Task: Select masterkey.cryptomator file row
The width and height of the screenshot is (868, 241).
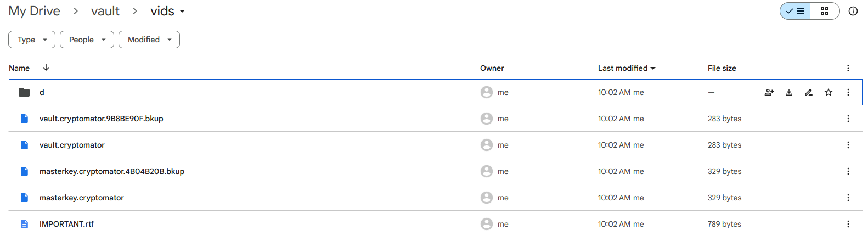Action: tap(436, 198)
